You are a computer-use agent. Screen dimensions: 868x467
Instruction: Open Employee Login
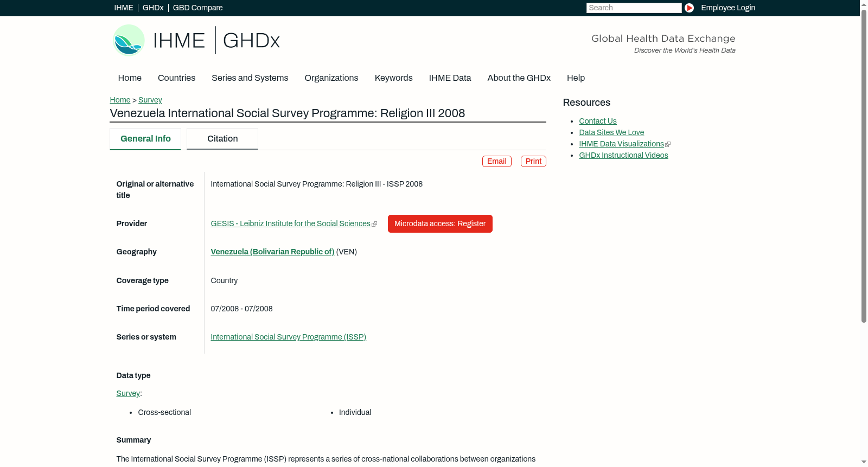click(x=728, y=8)
